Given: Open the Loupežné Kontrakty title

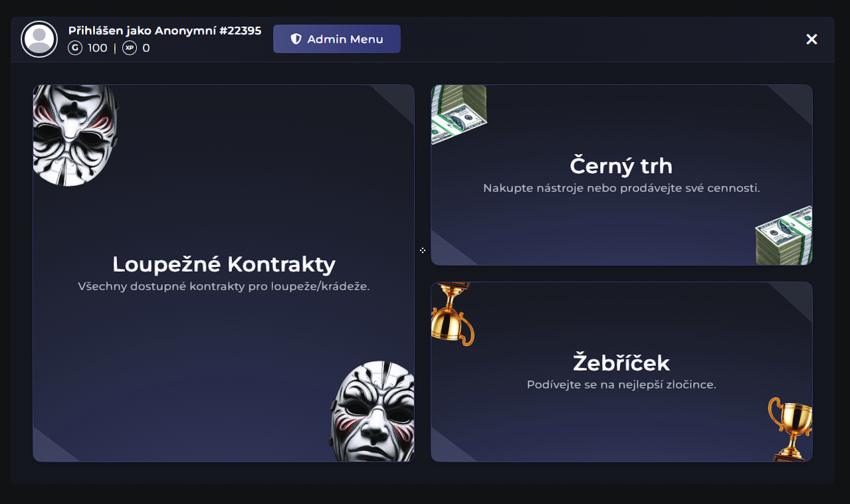Looking at the screenshot, I should pyautogui.click(x=223, y=264).
